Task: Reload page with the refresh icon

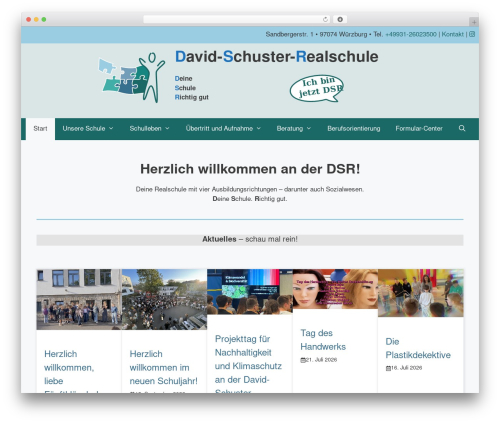Action: [325, 20]
